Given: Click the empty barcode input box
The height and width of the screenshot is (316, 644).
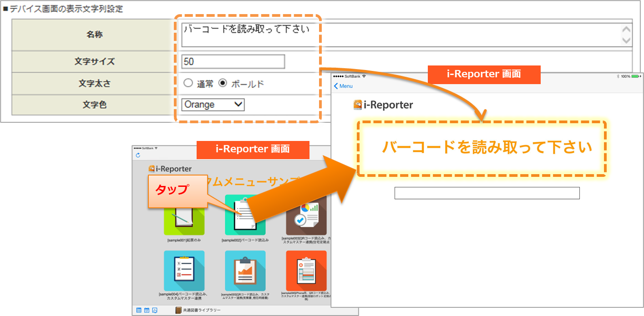Looking at the screenshot, I should [487, 193].
